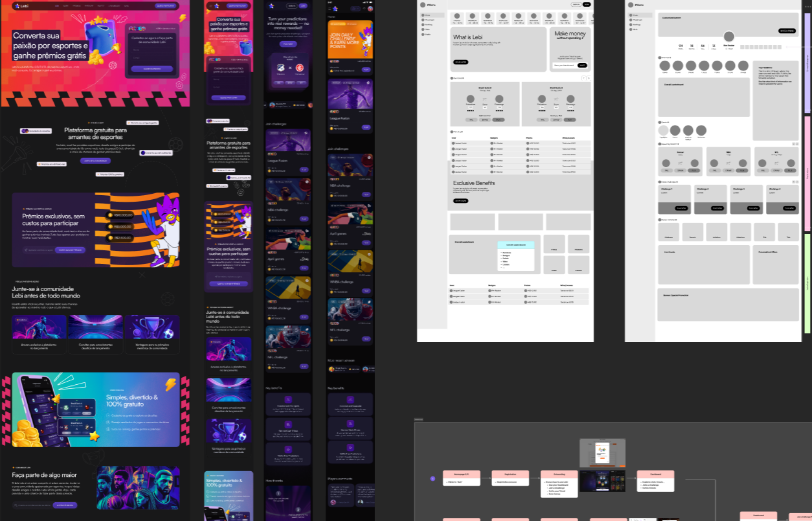The height and width of the screenshot is (521, 812).
Task: Select highlighted first sidebar item in first wireframe
Action: [432, 15]
